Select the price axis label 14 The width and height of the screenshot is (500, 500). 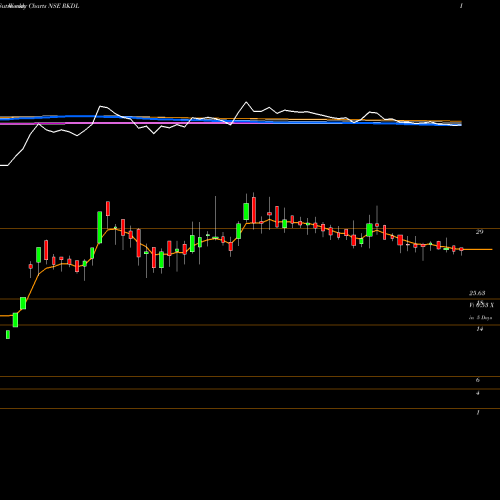(479, 329)
